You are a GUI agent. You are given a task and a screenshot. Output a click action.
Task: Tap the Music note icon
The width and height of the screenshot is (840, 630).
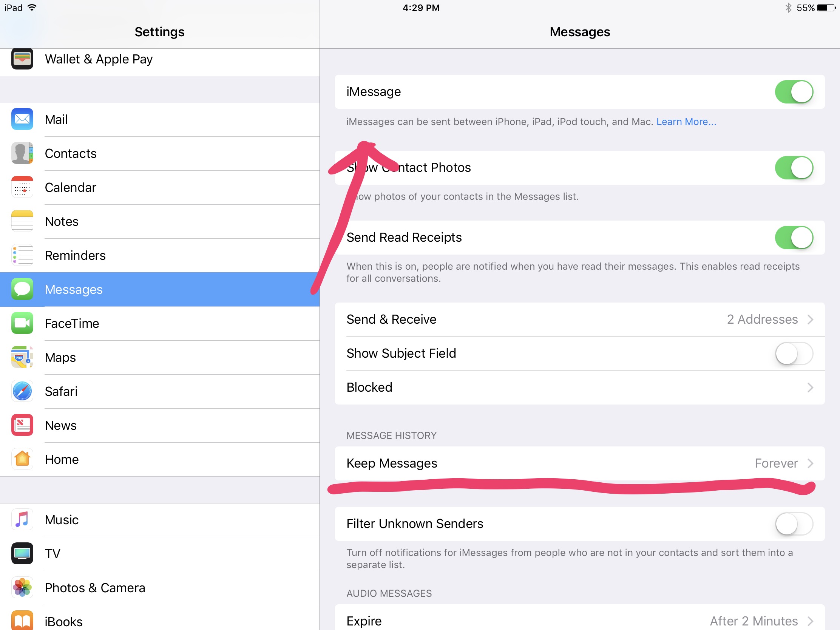pyautogui.click(x=22, y=519)
